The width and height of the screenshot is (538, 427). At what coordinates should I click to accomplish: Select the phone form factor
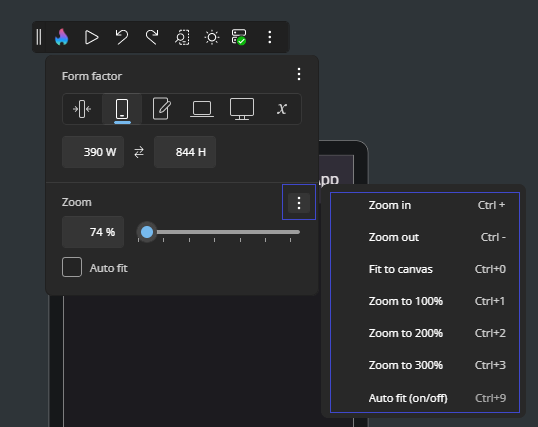[x=122, y=109]
